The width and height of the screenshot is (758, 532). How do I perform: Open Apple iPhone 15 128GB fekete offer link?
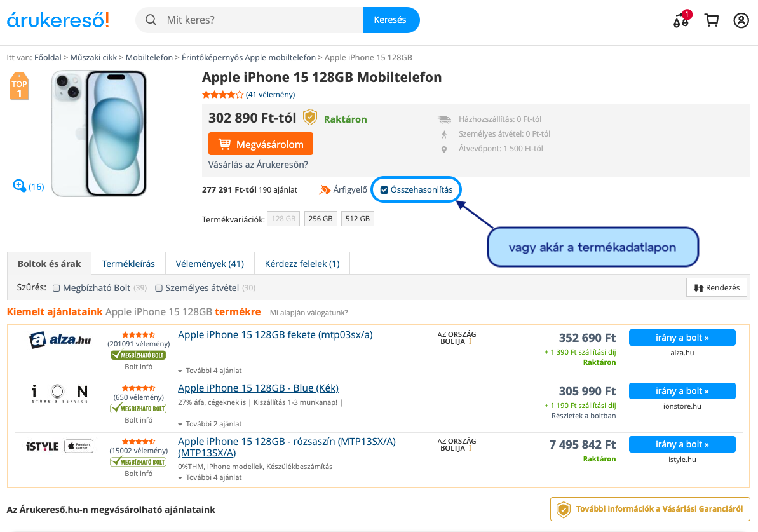tap(275, 335)
